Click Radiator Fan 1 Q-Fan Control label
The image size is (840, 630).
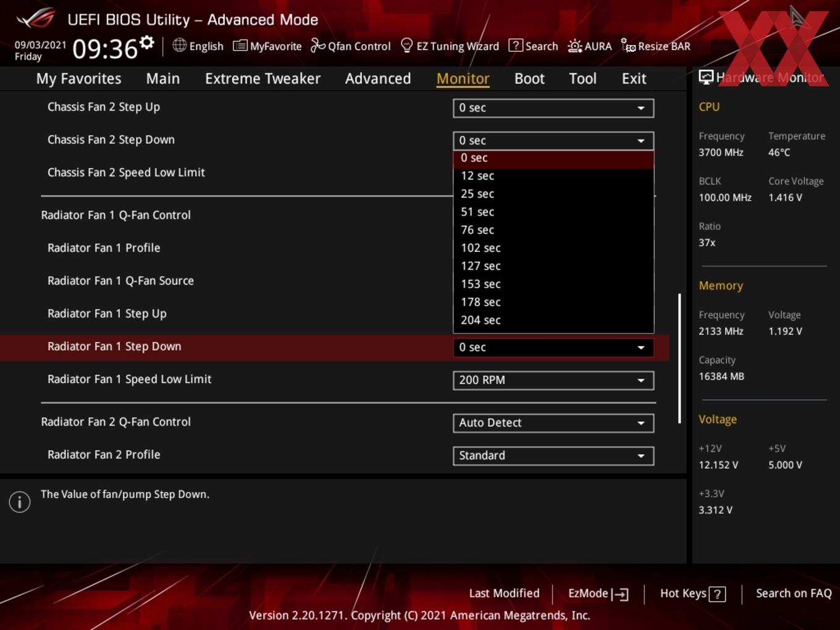tap(115, 215)
